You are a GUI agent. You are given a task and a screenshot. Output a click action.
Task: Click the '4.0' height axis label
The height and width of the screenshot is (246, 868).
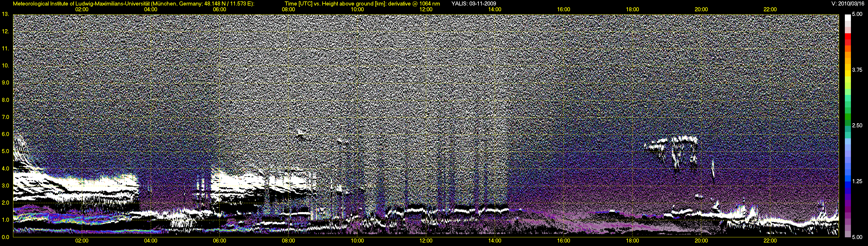[x=5, y=168]
